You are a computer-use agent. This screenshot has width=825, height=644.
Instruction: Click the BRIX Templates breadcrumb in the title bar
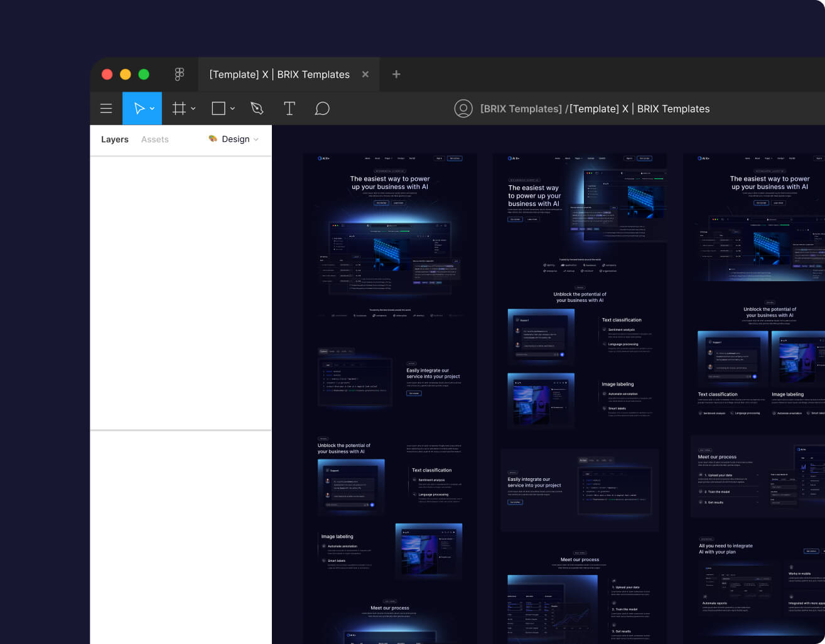pyautogui.click(x=520, y=109)
